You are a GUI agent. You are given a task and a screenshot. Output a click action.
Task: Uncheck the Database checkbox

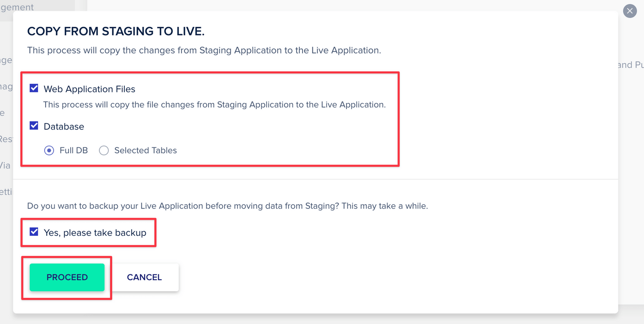pyautogui.click(x=34, y=126)
